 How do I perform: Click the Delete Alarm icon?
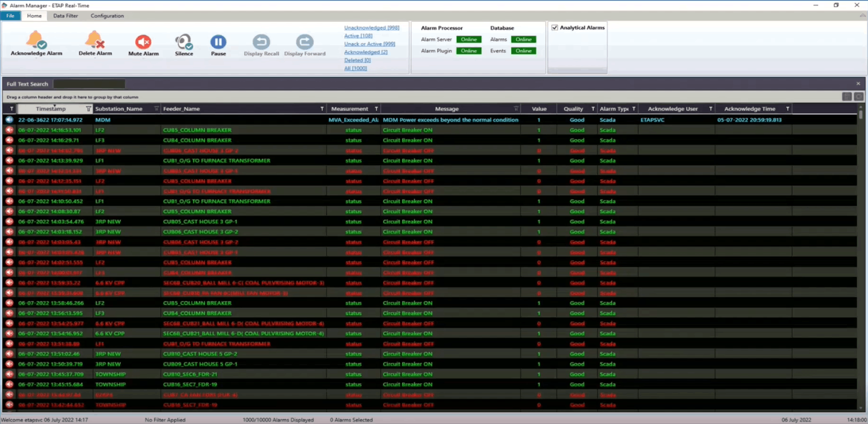click(x=95, y=40)
